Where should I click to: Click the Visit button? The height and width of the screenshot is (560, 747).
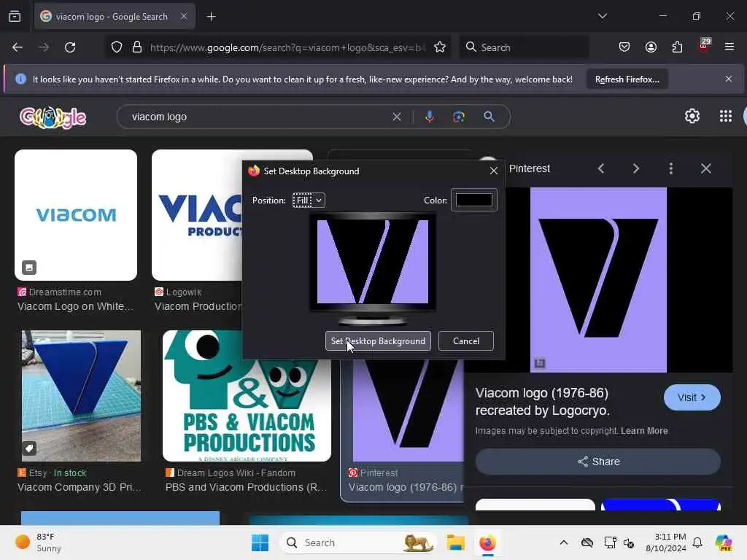(692, 397)
